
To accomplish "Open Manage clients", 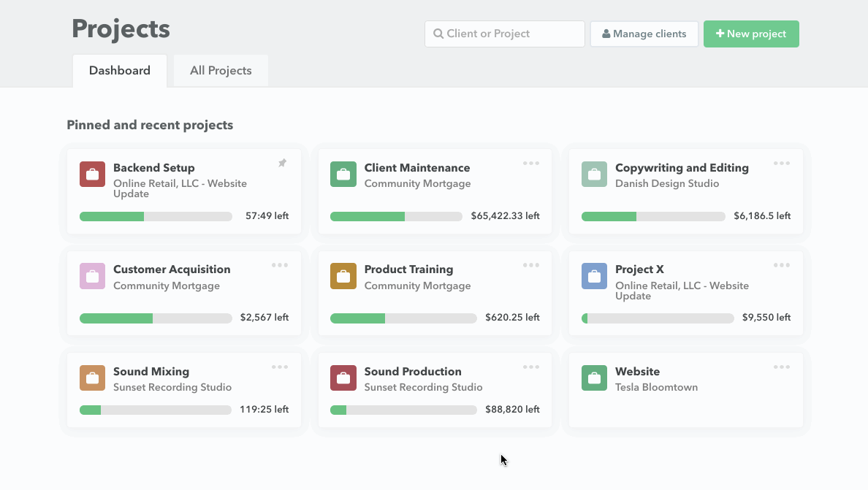I will tap(644, 34).
